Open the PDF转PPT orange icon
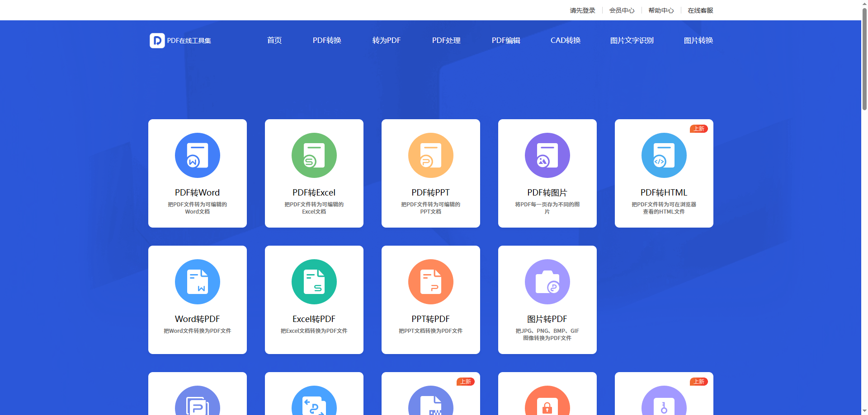This screenshot has height=415, width=868. point(431,155)
